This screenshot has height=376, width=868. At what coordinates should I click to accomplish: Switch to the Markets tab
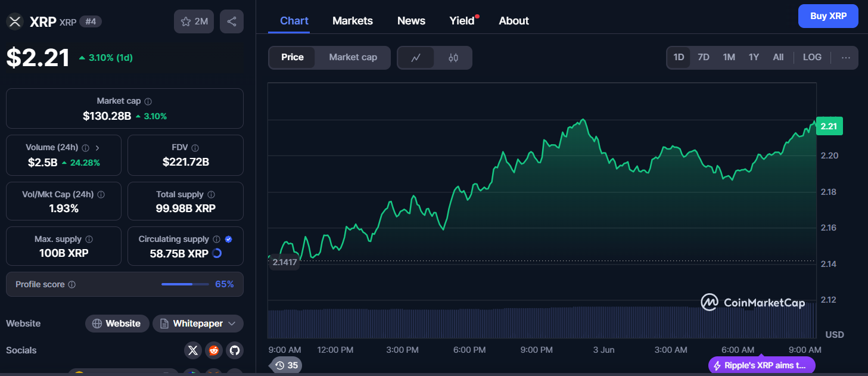click(353, 21)
